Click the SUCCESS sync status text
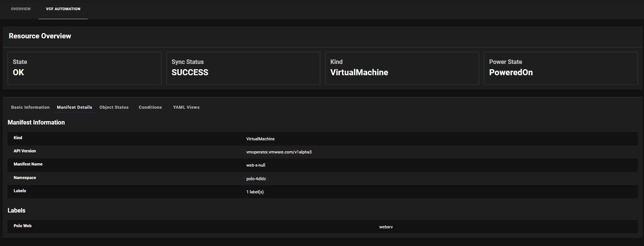This screenshot has width=644, height=246. 190,73
